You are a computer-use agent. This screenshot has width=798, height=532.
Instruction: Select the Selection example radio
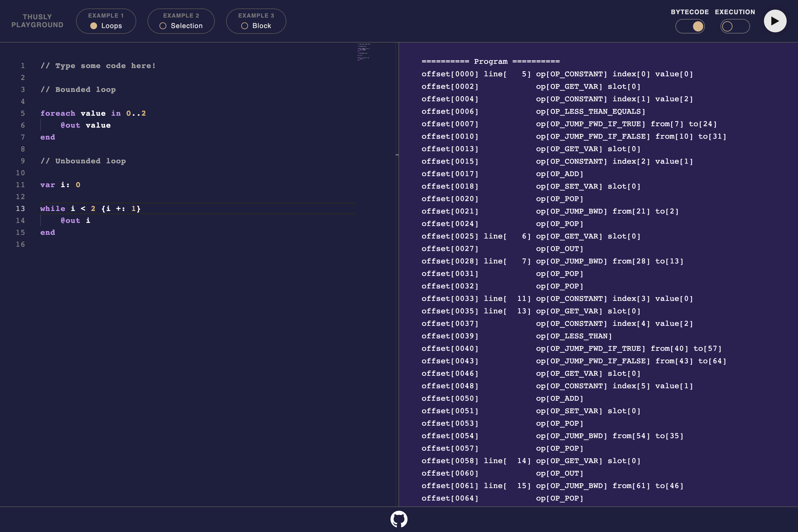click(163, 26)
